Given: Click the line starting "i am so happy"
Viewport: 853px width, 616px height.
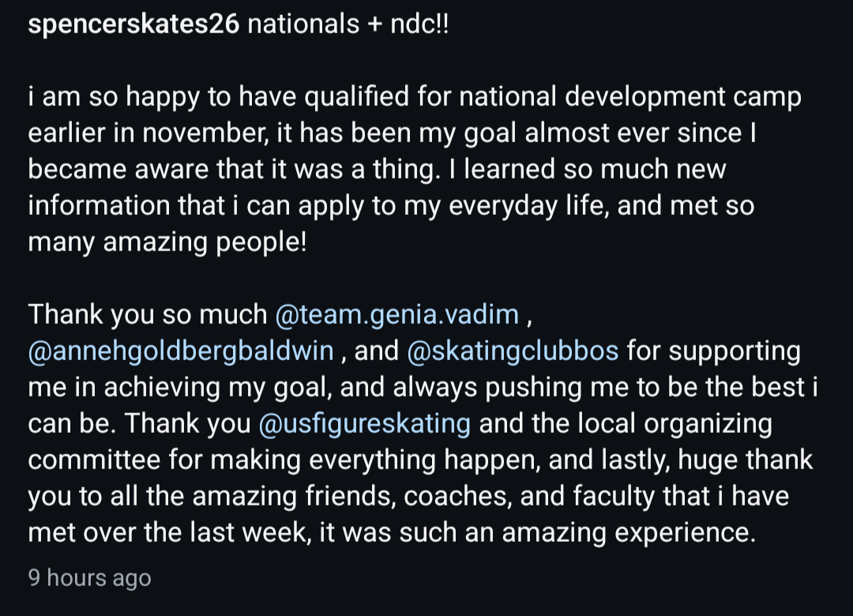Looking at the screenshot, I should (415, 97).
